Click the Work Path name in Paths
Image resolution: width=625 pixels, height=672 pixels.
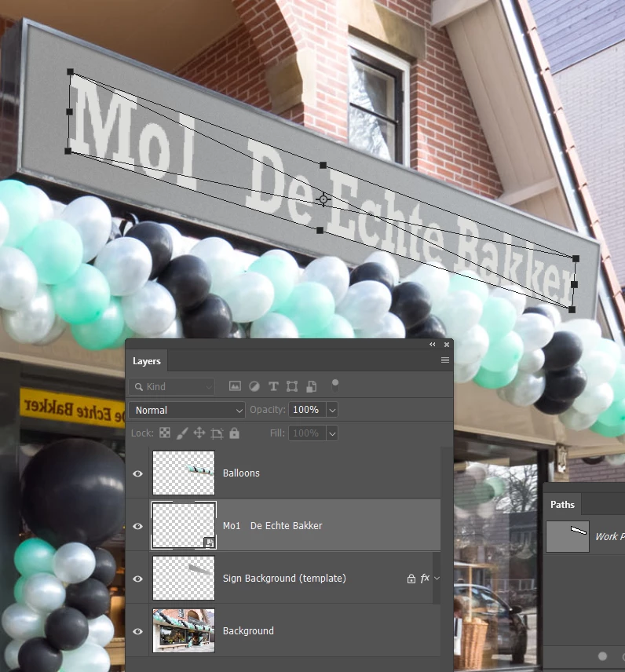pyautogui.click(x=609, y=536)
